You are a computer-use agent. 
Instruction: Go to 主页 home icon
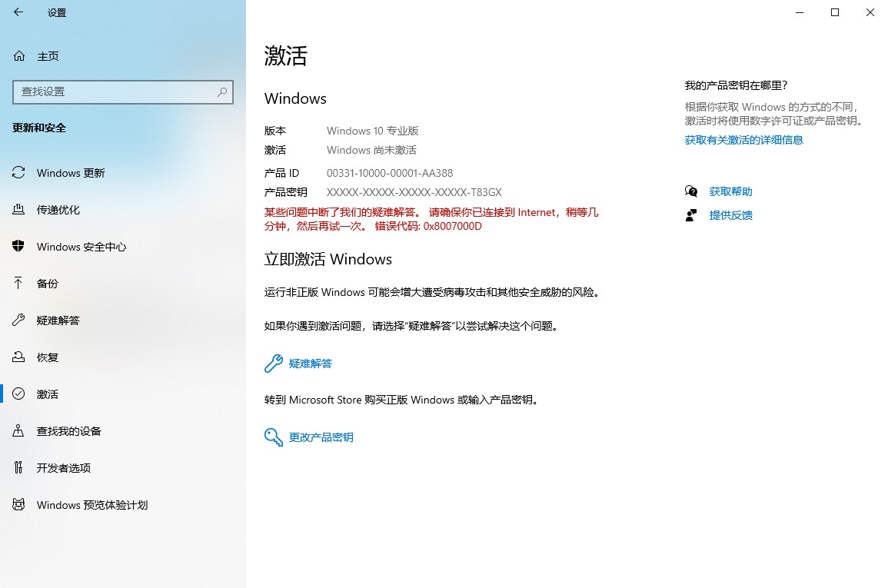coord(19,56)
